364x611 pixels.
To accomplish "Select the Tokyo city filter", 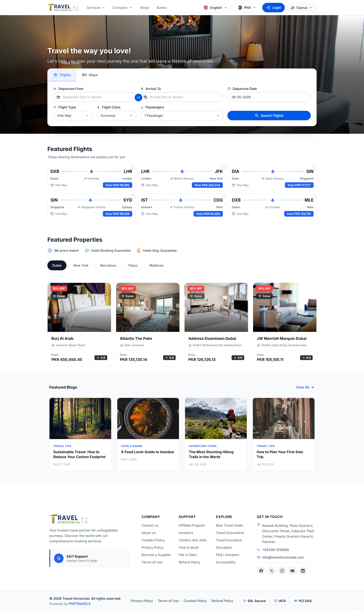I will [x=133, y=265].
